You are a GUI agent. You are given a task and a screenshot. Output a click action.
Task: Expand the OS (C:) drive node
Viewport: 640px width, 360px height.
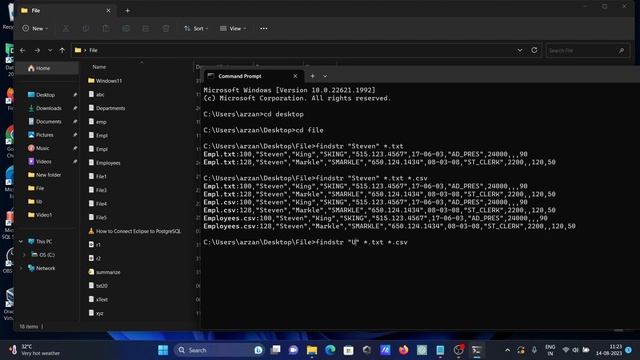click(24, 255)
